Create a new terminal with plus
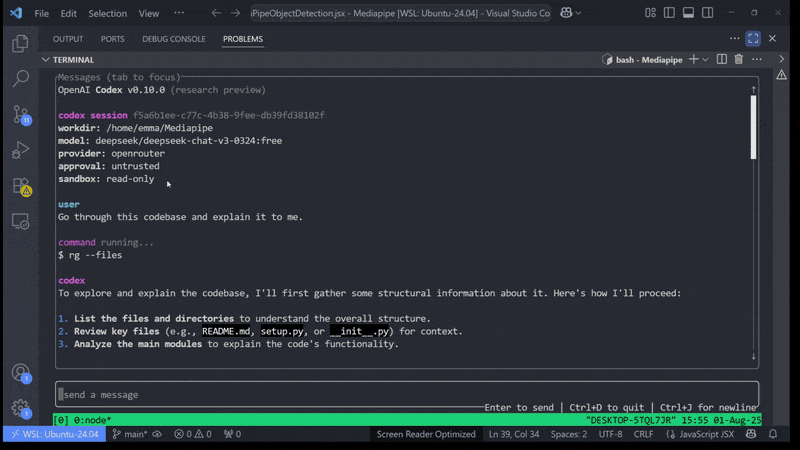 (693, 59)
